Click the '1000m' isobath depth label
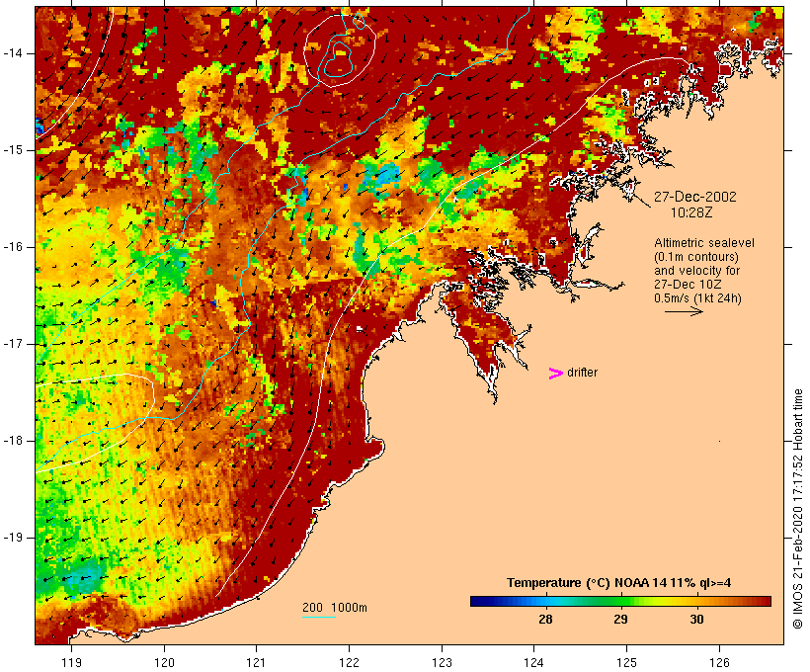Screen dimensions: 810x672 click(x=349, y=608)
